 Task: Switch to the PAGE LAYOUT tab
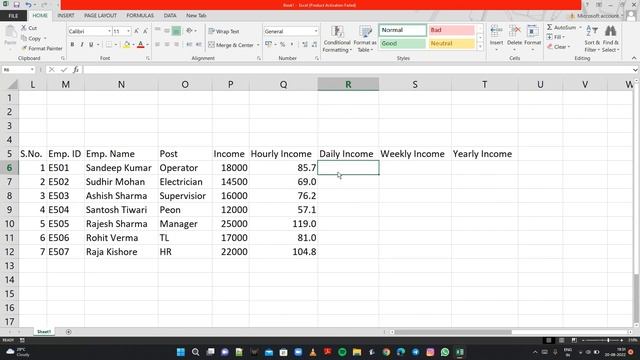pos(100,16)
